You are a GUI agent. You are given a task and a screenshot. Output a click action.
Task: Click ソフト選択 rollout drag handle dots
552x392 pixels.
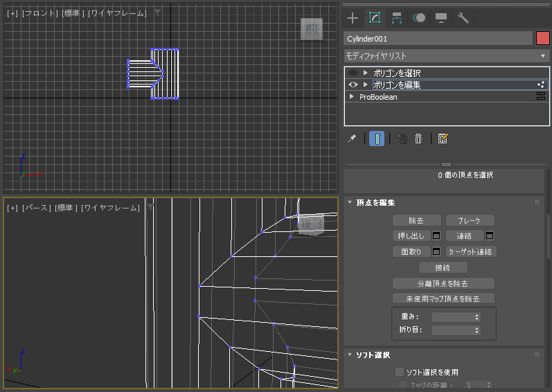(x=537, y=355)
